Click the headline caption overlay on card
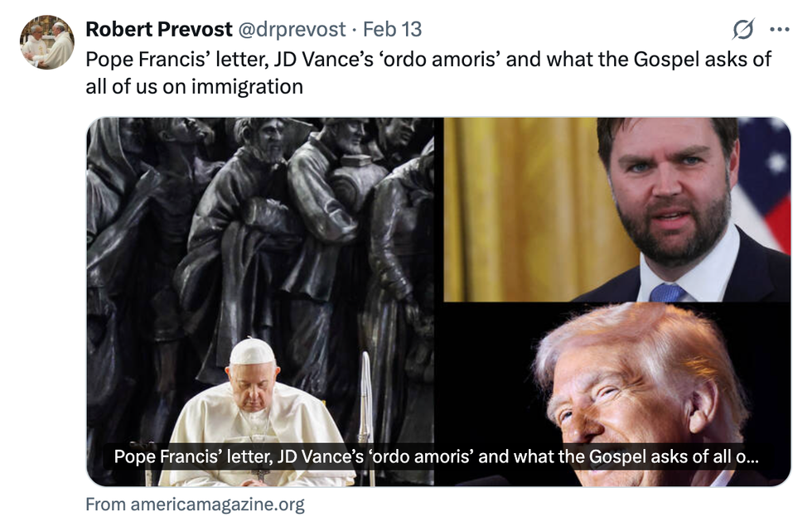The height and width of the screenshot is (531, 812). [x=436, y=456]
